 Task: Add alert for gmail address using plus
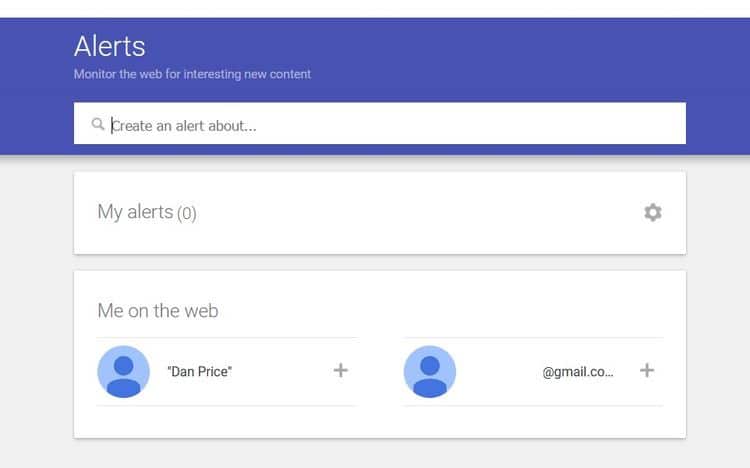(647, 370)
